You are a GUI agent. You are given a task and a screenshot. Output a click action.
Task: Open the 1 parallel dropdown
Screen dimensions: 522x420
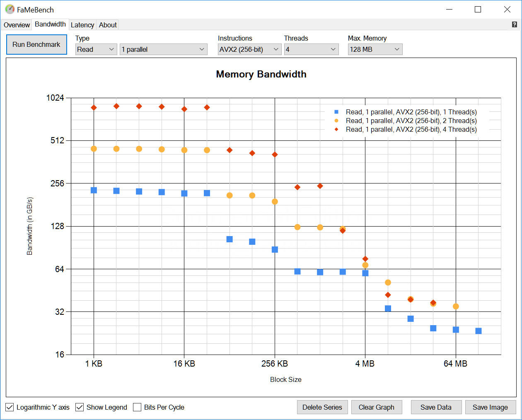pos(163,49)
